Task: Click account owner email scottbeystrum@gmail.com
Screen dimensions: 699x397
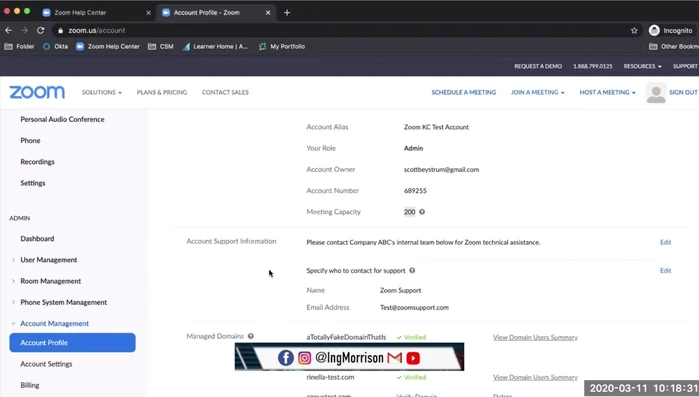Action: coord(441,169)
